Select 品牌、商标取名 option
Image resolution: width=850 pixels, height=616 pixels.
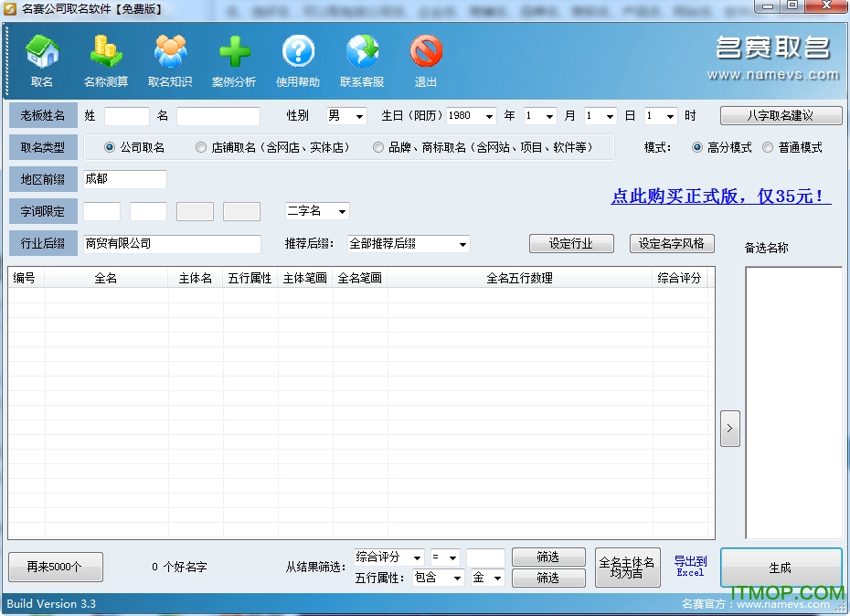(377, 147)
